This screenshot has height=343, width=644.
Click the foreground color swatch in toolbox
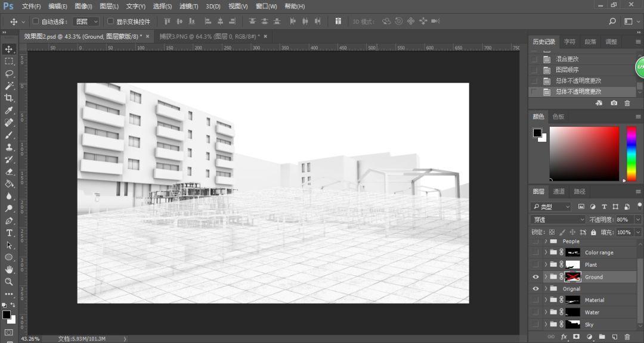(x=6, y=314)
